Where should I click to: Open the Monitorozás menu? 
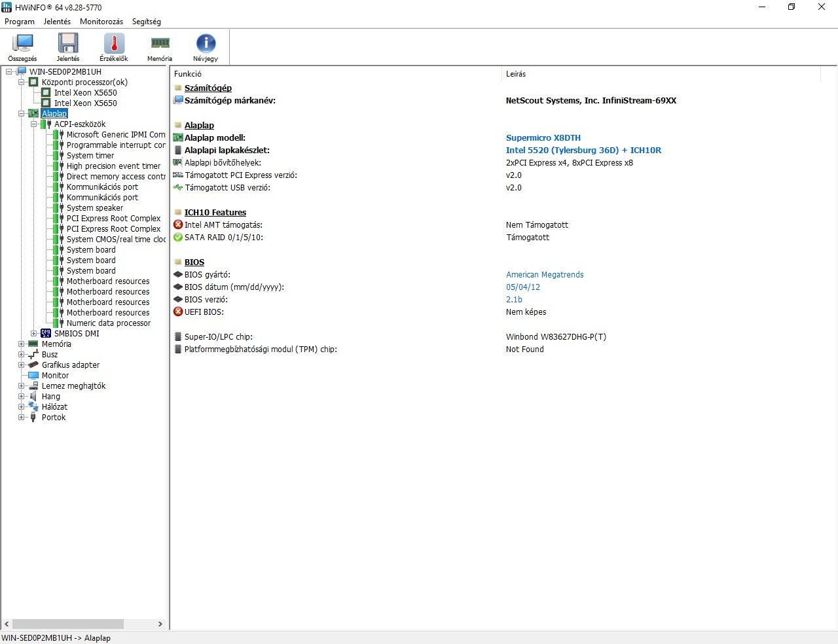click(101, 22)
